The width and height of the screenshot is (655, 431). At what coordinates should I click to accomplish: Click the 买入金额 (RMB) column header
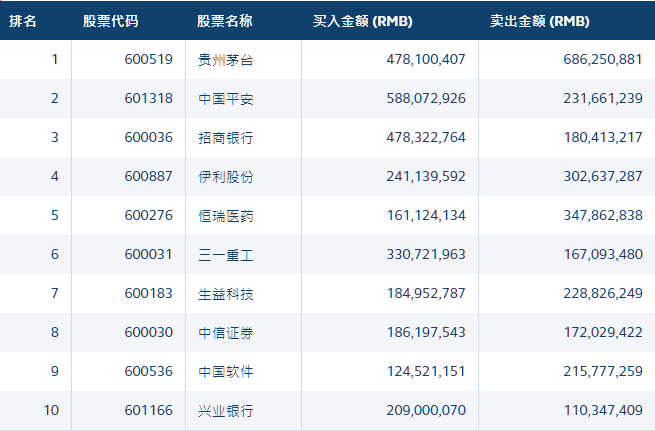tap(363, 21)
